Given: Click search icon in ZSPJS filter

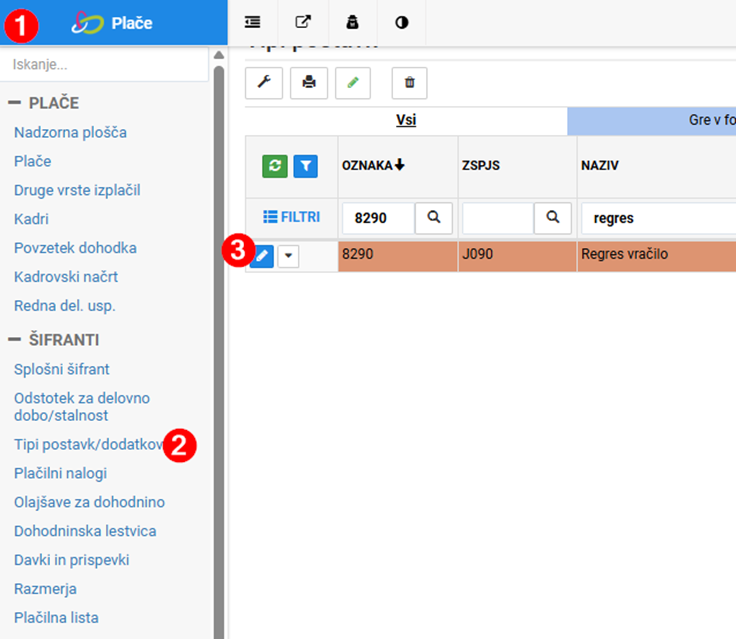Looking at the screenshot, I should [x=553, y=217].
